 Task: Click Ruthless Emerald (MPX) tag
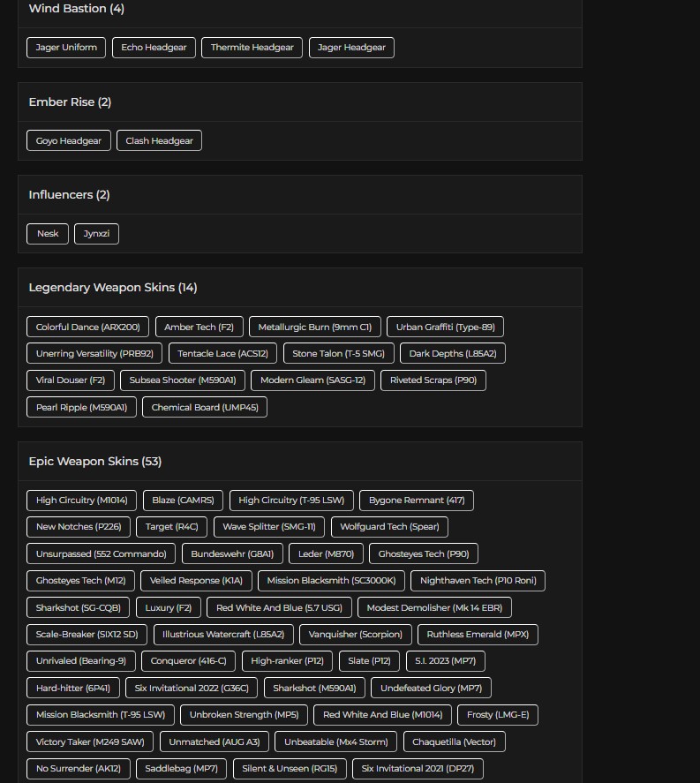[478, 634]
